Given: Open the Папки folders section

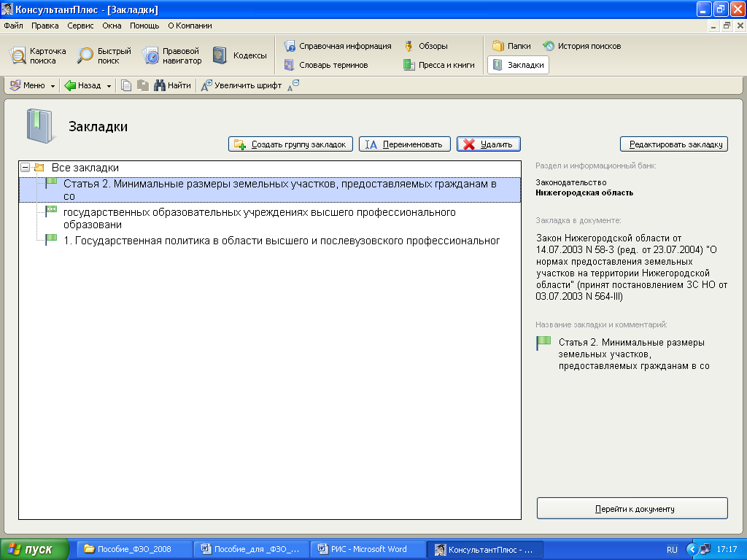Looking at the screenshot, I should 511,46.
